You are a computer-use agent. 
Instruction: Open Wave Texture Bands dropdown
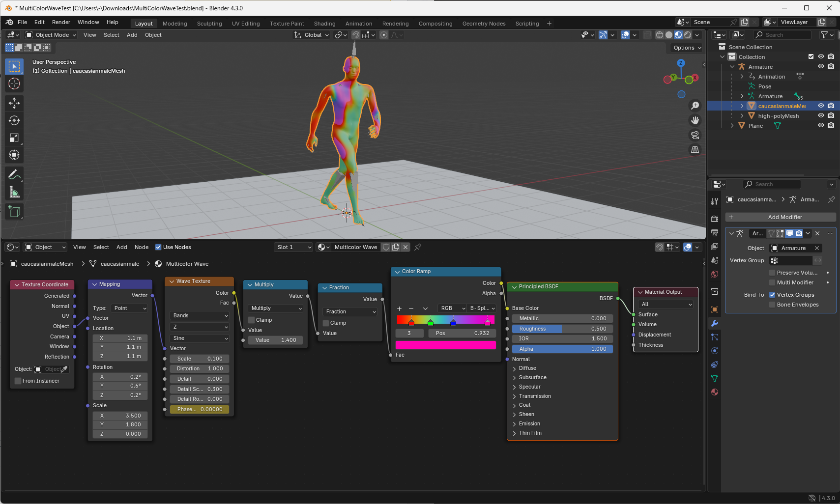[200, 315]
